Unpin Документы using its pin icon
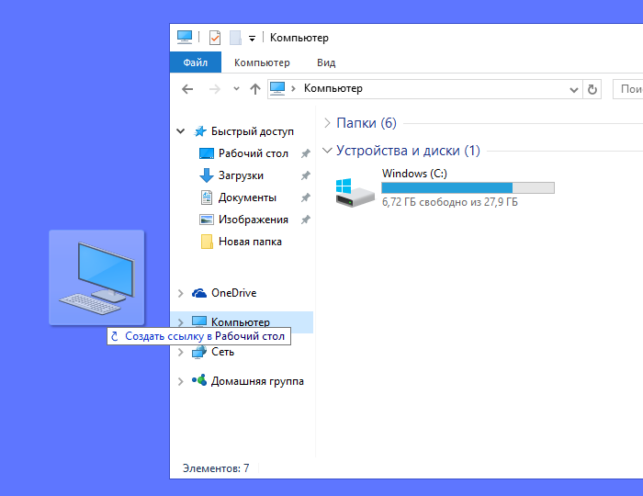Image resolution: width=643 pixels, height=496 pixels. pos(305,198)
